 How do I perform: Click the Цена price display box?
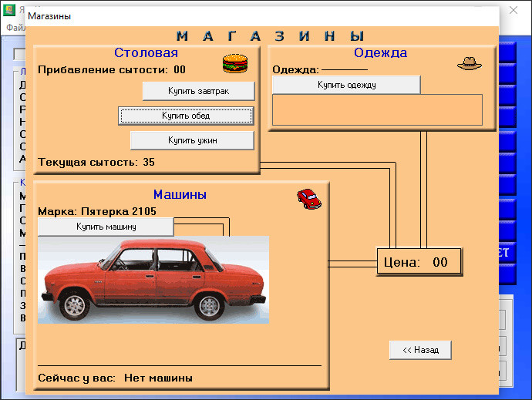(x=419, y=262)
